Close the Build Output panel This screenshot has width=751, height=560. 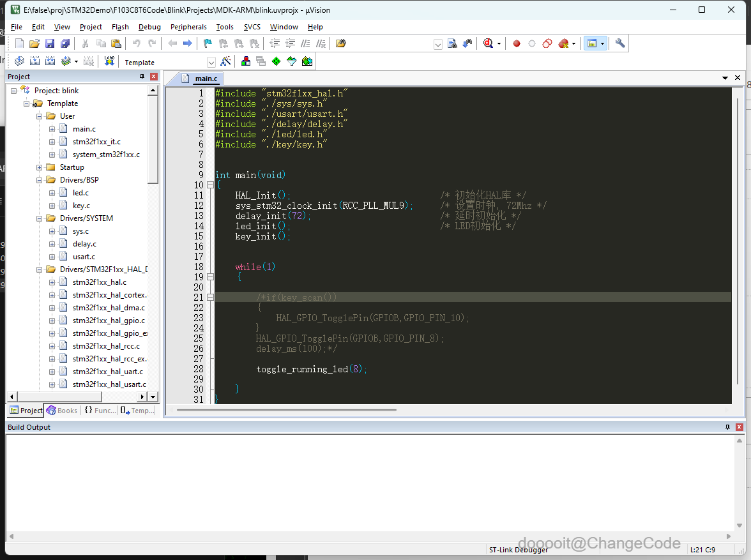click(740, 427)
